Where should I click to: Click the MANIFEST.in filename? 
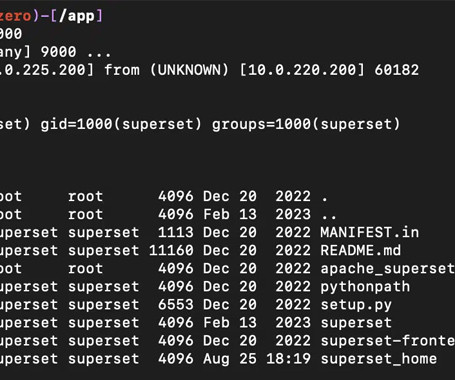[370, 232]
